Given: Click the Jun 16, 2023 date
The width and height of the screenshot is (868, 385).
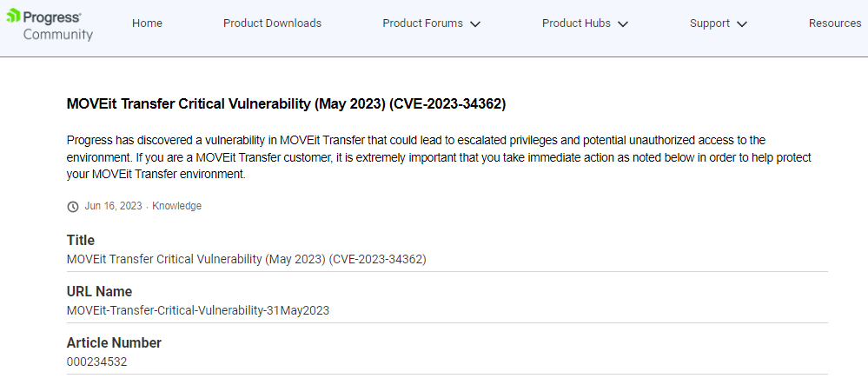Looking at the screenshot, I should pos(113,206).
